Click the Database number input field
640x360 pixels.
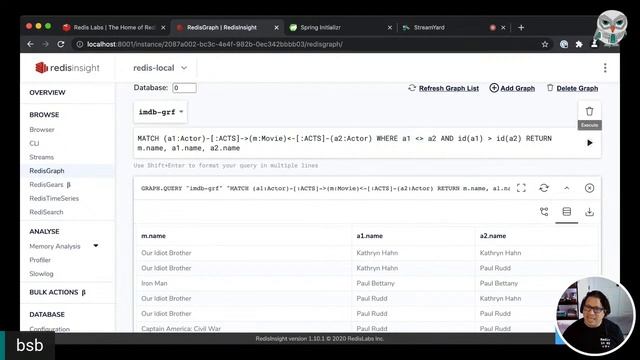[184, 88]
